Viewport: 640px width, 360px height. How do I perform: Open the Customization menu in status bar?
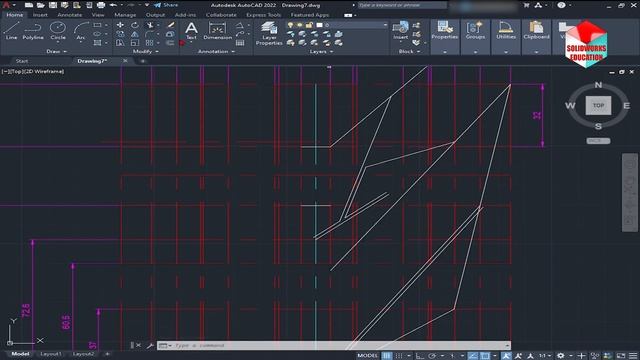633,356
